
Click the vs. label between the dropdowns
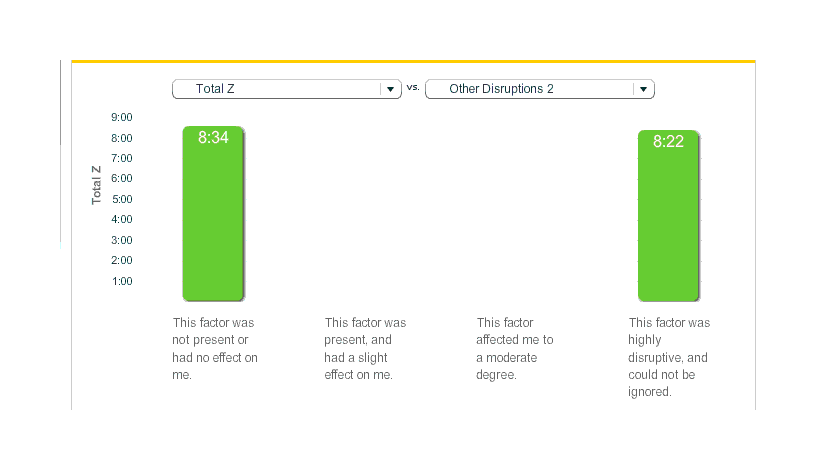pos(413,88)
